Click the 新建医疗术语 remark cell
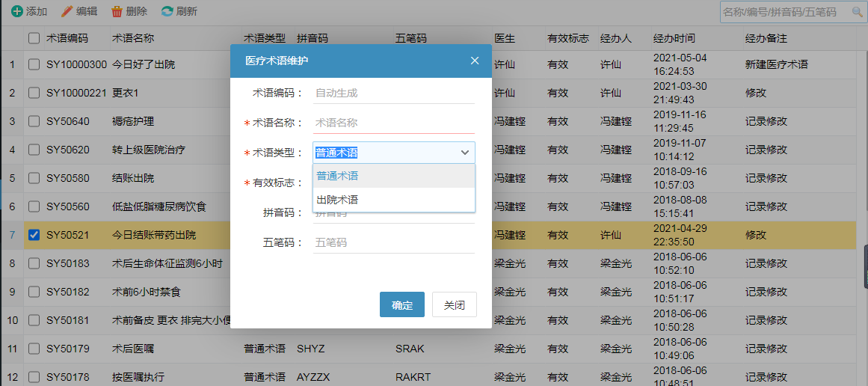868x386 pixels. coord(777,64)
